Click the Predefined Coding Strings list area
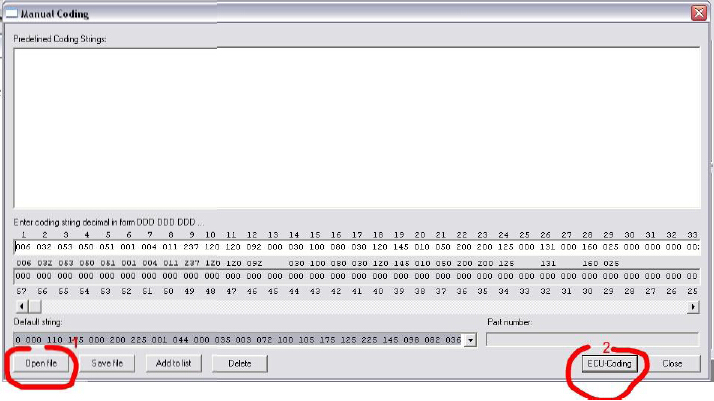This screenshot has height=401, width=714. (356, 125)
